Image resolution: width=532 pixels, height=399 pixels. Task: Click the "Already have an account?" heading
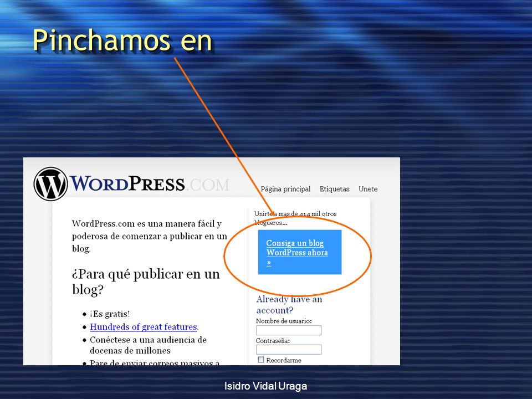289,304
